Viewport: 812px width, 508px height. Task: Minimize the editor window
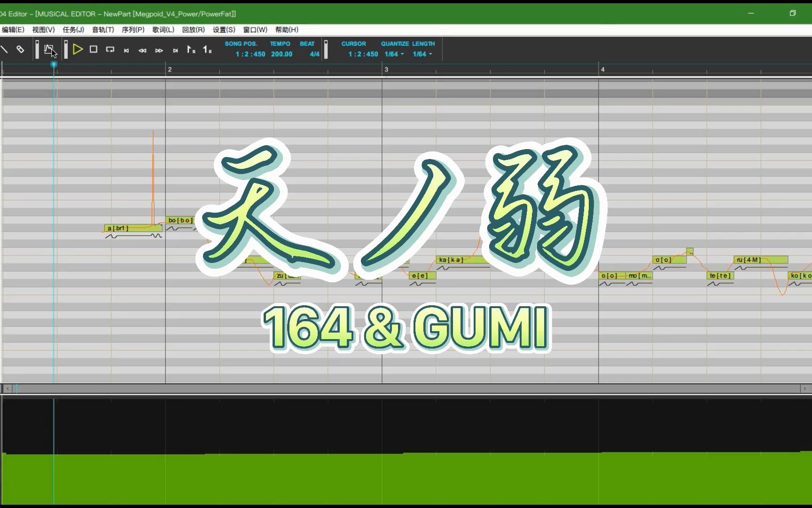pyautogui.click(x=751, y=13)
